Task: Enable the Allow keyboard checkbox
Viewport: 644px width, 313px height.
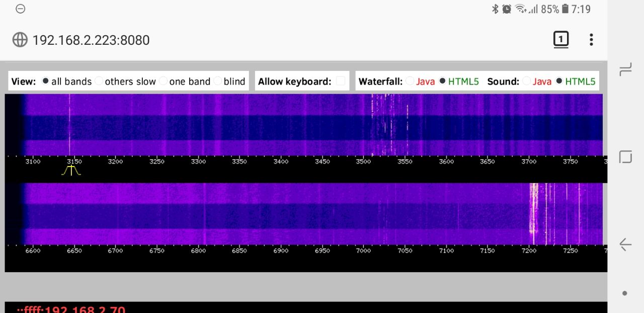Action: click(x=341, y=81)
